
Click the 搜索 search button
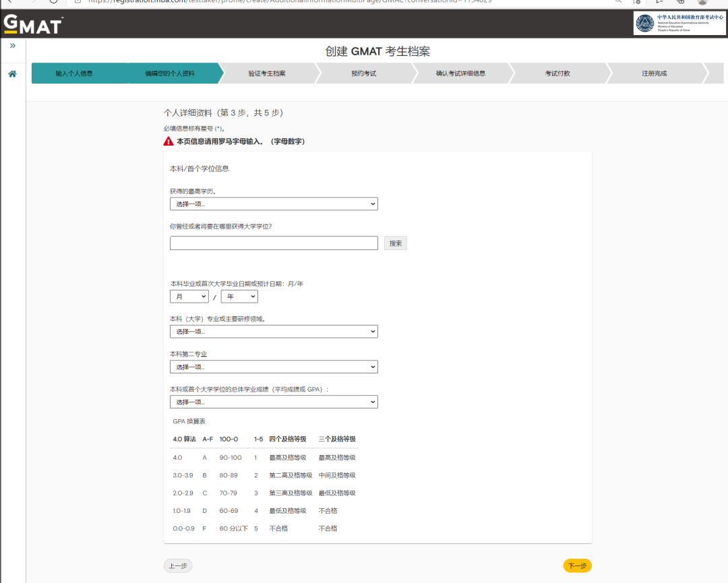(396, 243)
